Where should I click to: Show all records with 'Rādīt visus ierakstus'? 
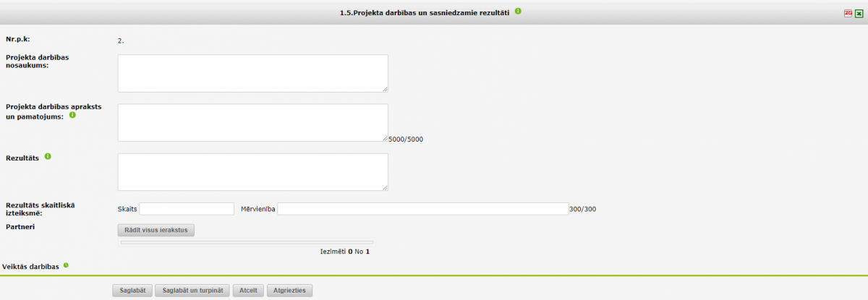point(156,230)
